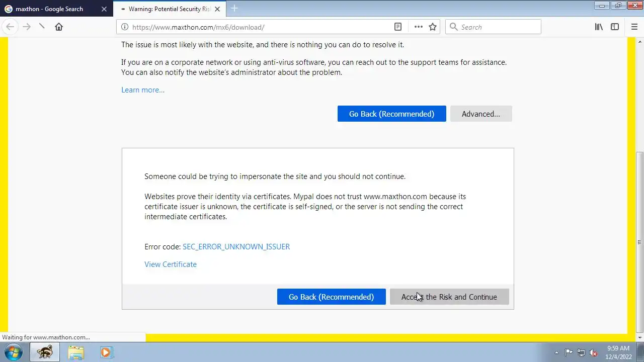Bookmark this page with the star icon
Image resolution: width=644 pixels, height=362 pixels.
[433, 27]
